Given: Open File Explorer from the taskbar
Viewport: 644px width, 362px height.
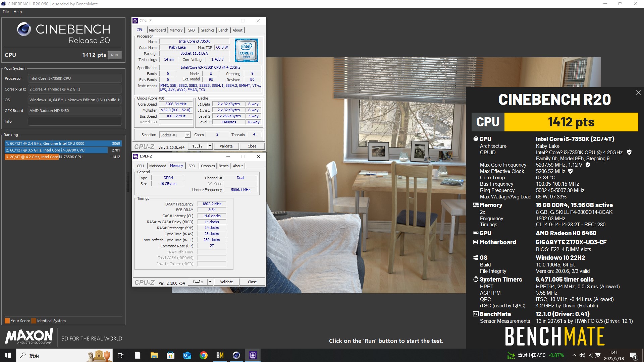Looking at the screenshot, I should (x=154, y=355).
